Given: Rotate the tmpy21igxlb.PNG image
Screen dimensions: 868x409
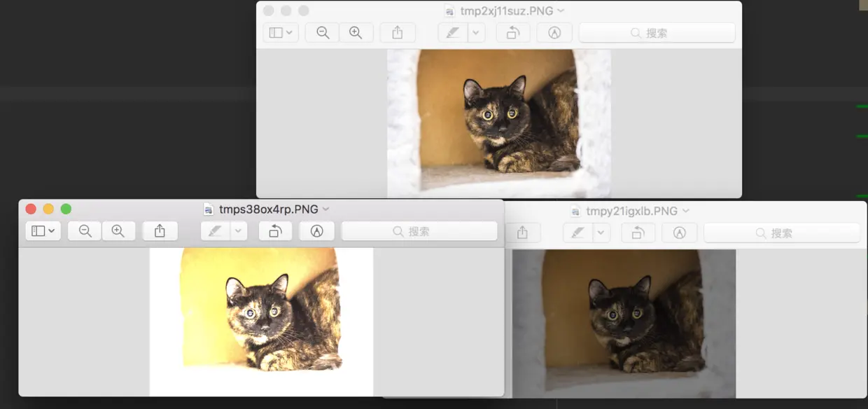Looking at the screenshot, I should pyautogui.click(x=638, y=233).
